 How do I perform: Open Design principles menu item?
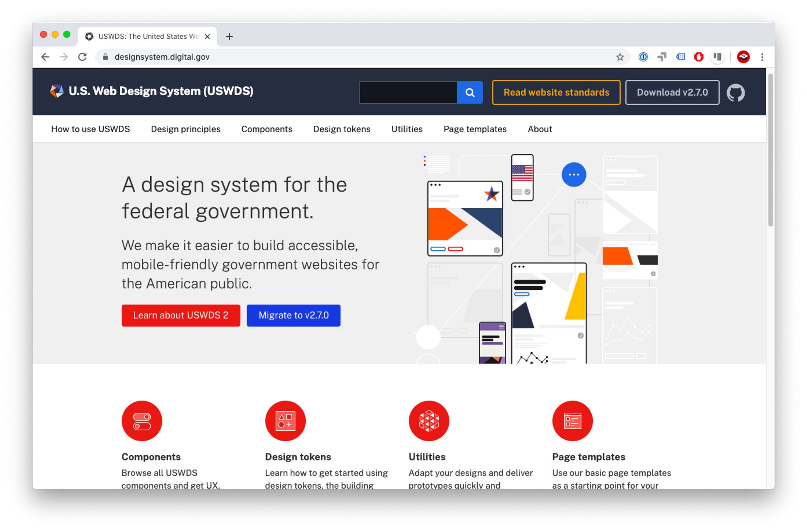(x=186, y=129)
